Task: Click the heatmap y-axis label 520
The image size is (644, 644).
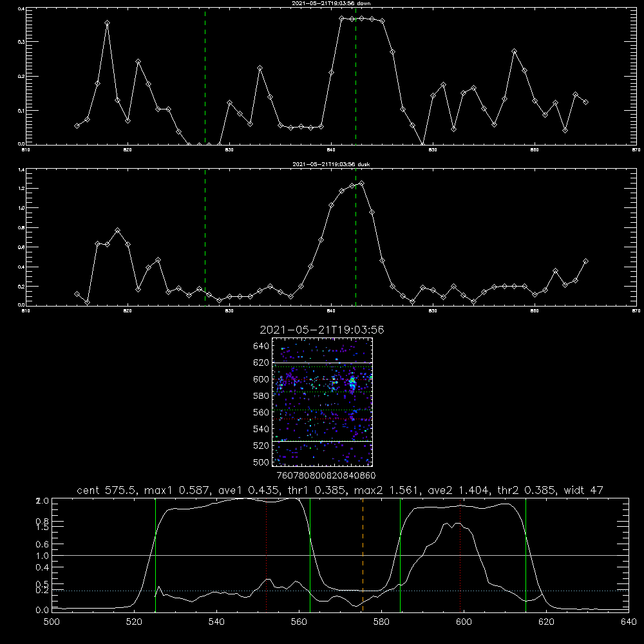Action: (x=261, y=446)
